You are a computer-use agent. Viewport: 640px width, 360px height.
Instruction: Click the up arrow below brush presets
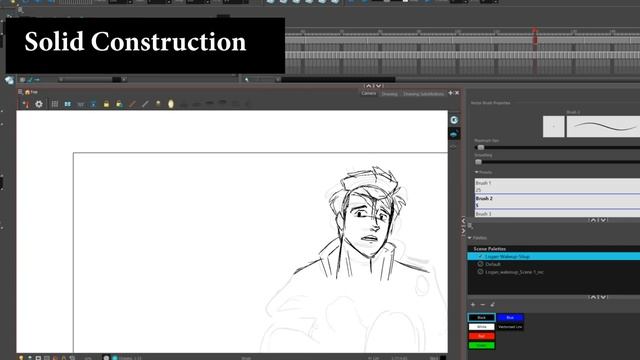(593, 220)
